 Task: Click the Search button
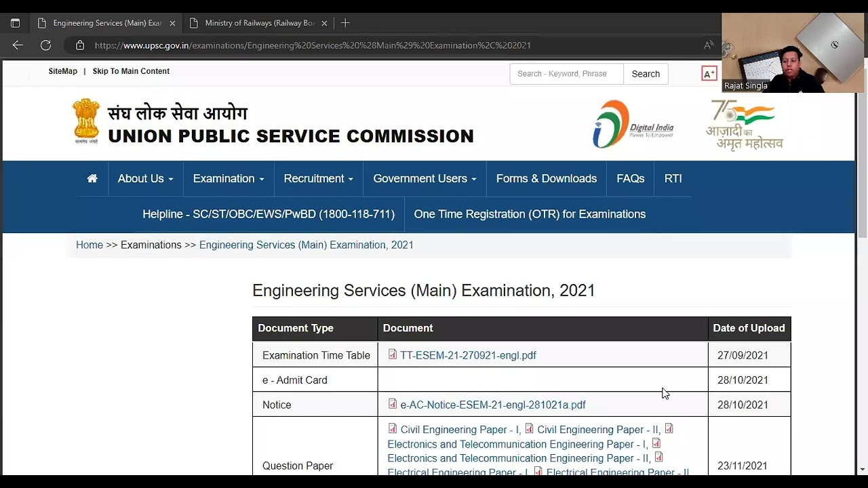pyautogui.click(x=646, y=74)
